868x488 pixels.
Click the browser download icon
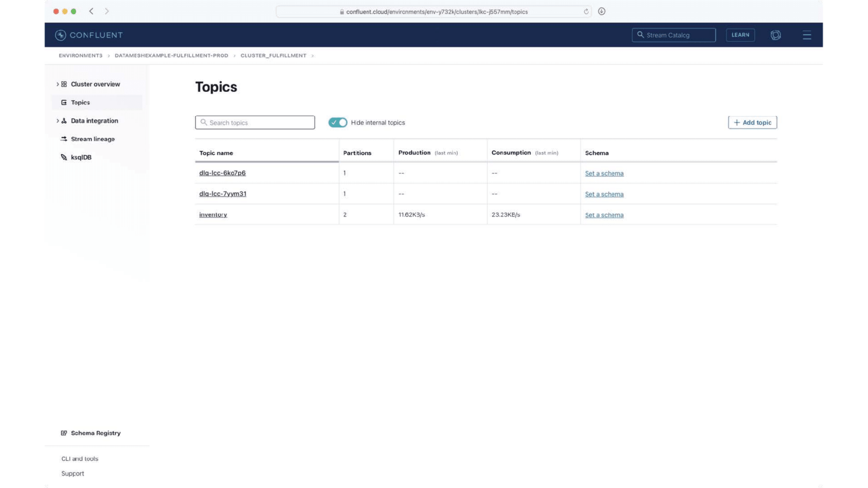pos(602,11)
